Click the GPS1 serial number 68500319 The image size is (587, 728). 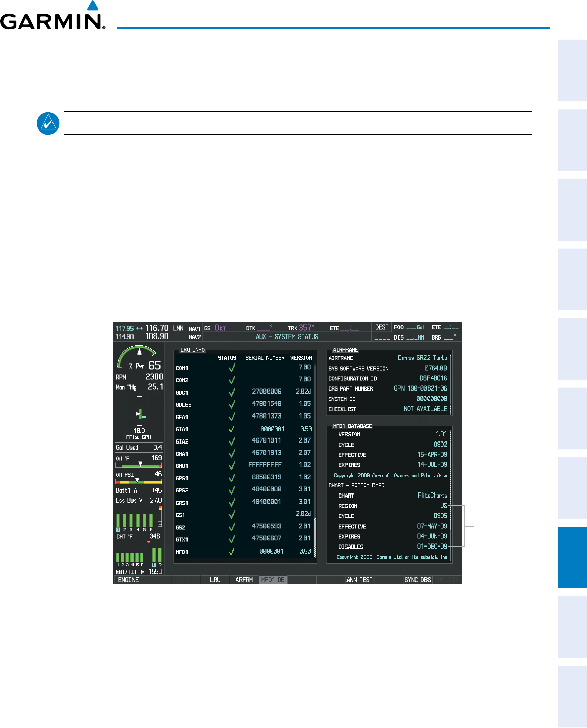[266, 477]
